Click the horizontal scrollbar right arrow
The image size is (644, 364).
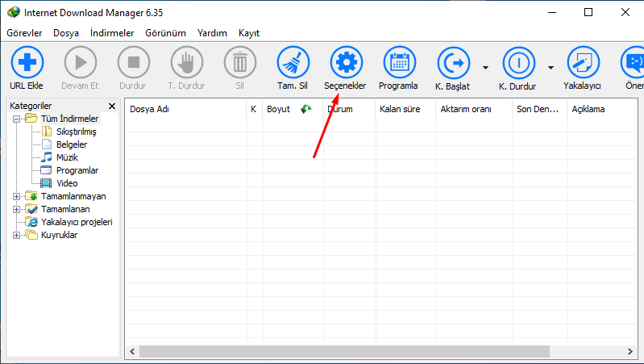(x=630, y=351)
